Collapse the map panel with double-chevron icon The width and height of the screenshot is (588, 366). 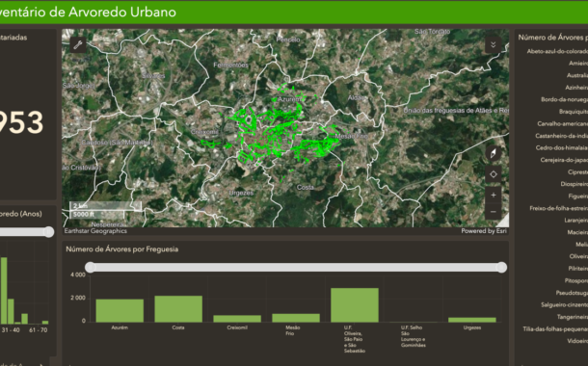494,45
